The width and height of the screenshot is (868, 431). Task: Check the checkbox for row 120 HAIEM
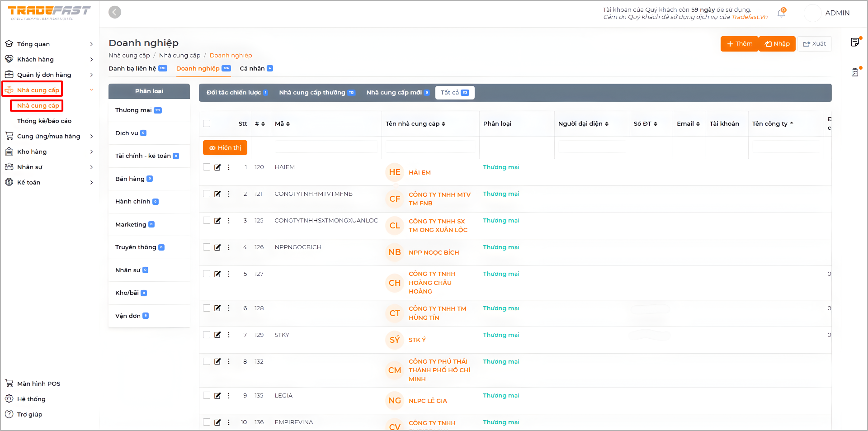click(x=207, y=167)
